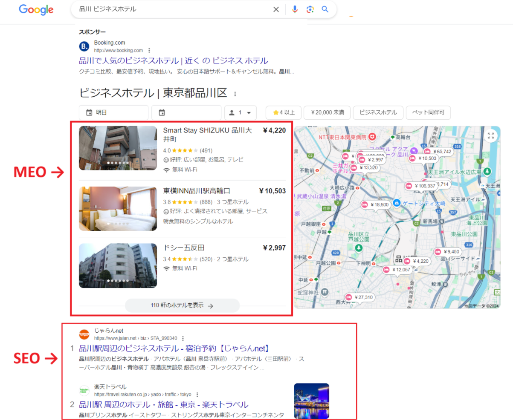The width and height of the screenshot is (513, 420).
Task: Select the ¥4,220 hotel marker on map
Action: 417,261
